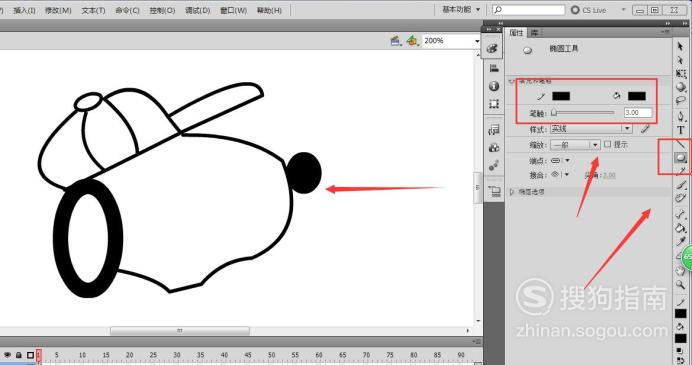Open the Align panel icon
692x365 pixels.
coord(494,68)
